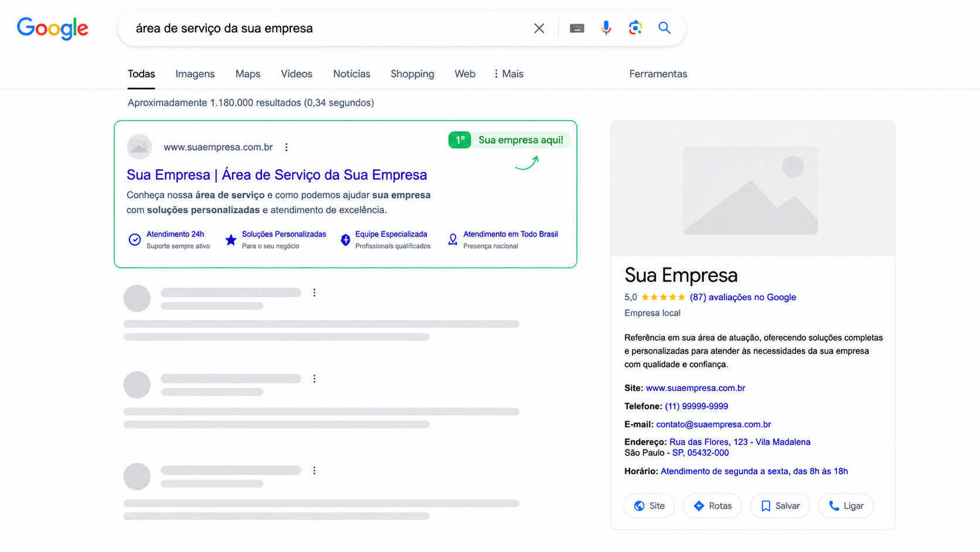Expand the Mais menu
The height and width of the screenshot is (552, 980).
(x=508, y=74)
